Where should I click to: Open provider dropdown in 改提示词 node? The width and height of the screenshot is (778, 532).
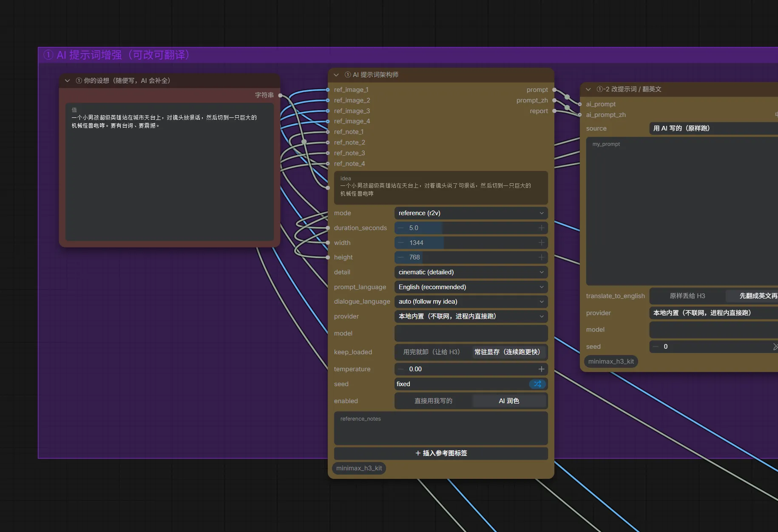click(x=713, y=313)
